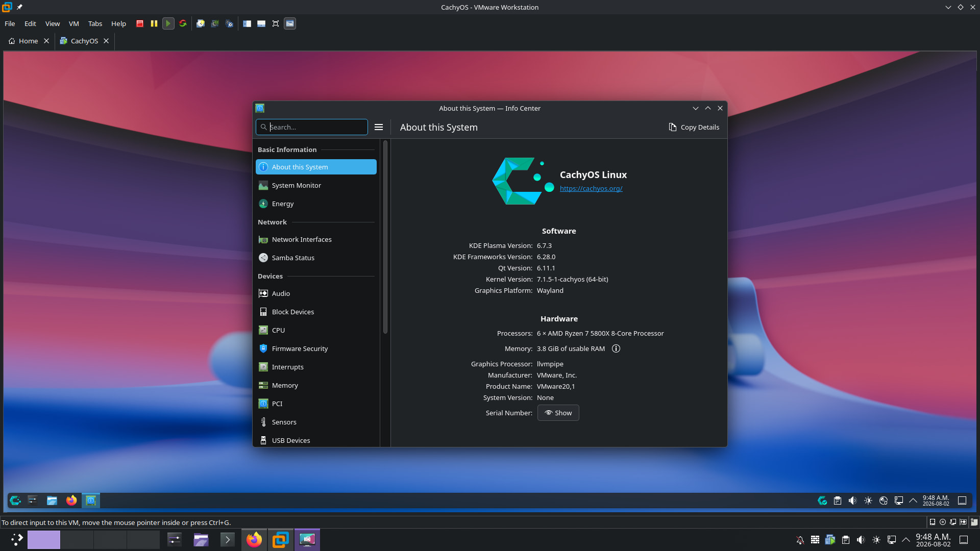The image size is (980, 551).
Task: Click the host notifications muted bell icon
Action: point(800,540)
